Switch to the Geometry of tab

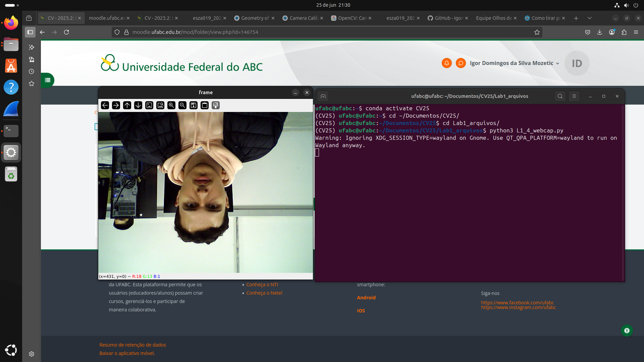coord(254,18)
